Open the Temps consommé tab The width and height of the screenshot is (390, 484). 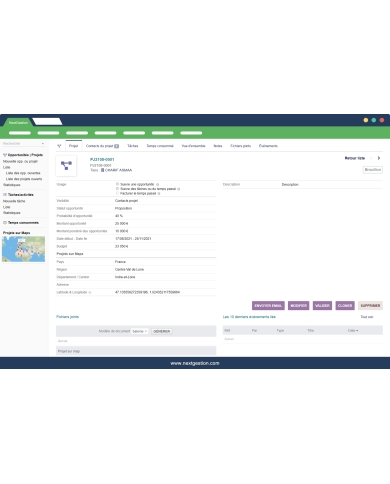coord(160,146)
